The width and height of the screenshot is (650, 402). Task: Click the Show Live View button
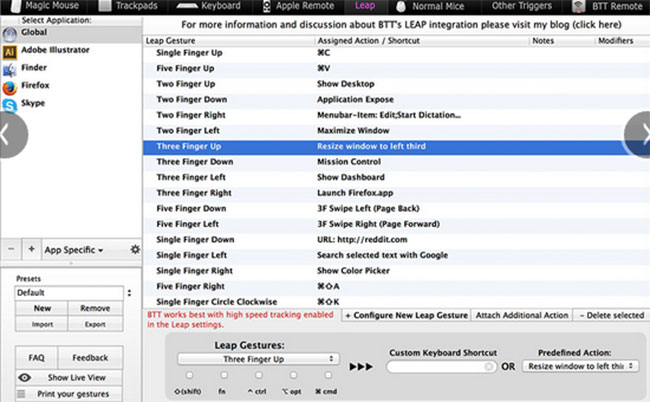tap(69, 378)
